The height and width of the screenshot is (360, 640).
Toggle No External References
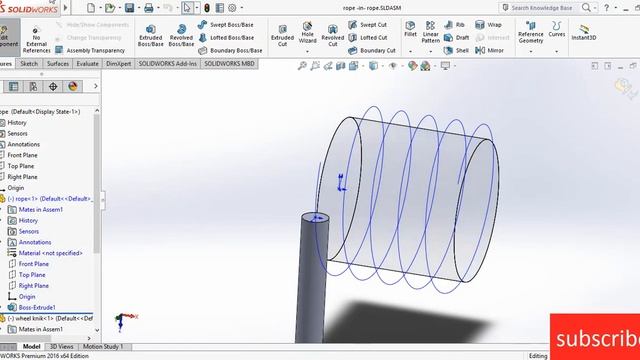point(36,40)
